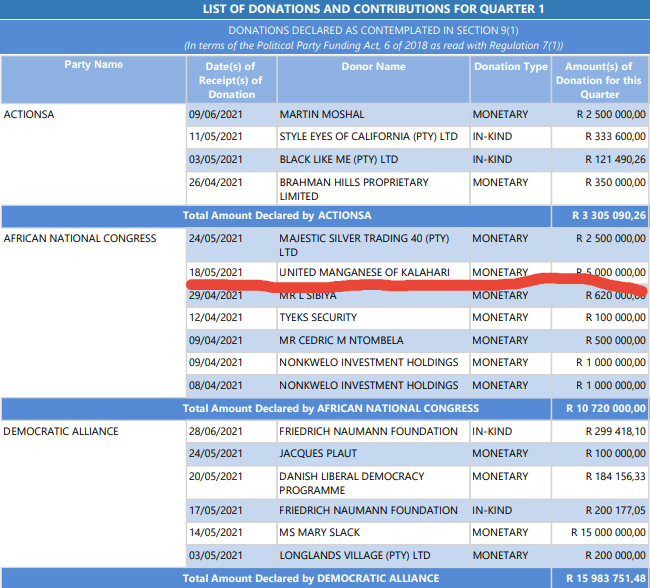Click date 09/06/2021
This screenshot has height=588, width=650.
[x=216, y=114]
